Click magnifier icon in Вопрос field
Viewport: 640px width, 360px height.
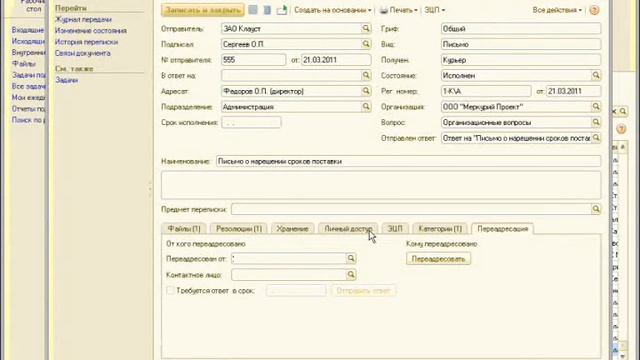tap(596, 122)
